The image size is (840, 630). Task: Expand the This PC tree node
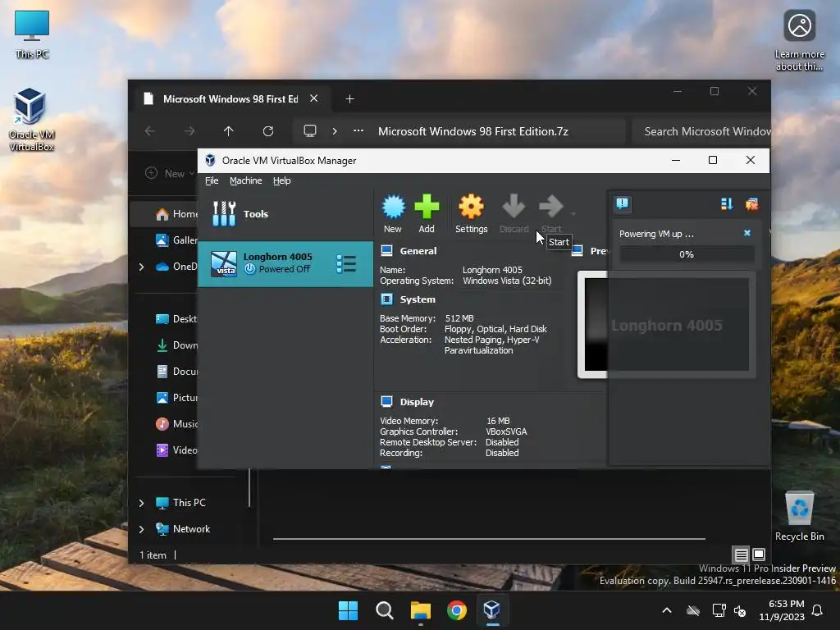141,503
